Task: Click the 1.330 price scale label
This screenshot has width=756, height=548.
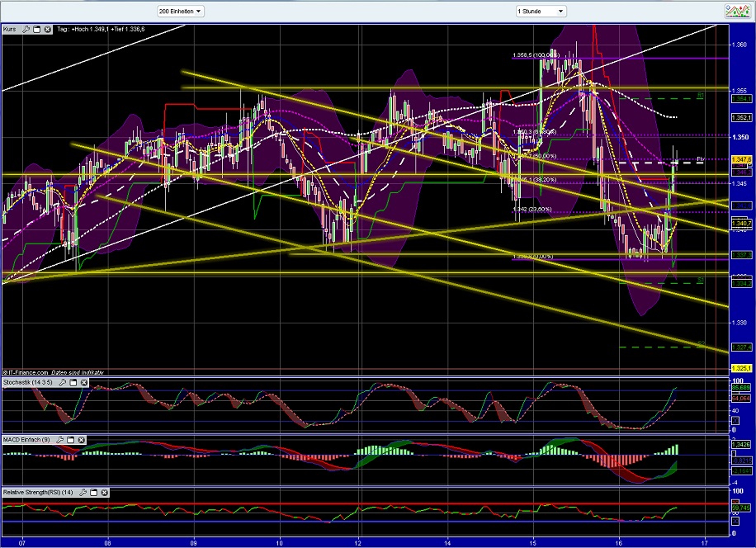Action: point(739,323)
